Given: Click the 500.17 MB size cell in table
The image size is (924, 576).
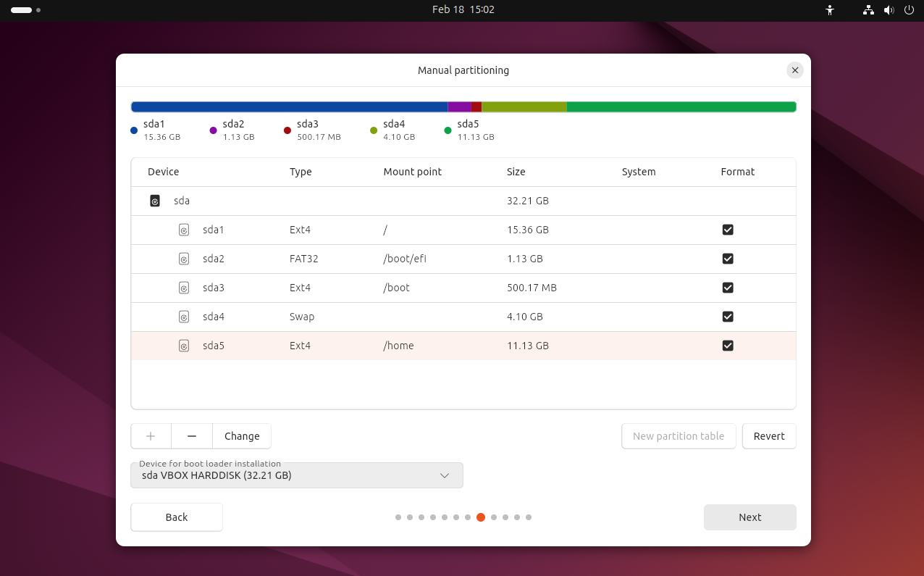Looking at the screenshot, I should (532, 288).
